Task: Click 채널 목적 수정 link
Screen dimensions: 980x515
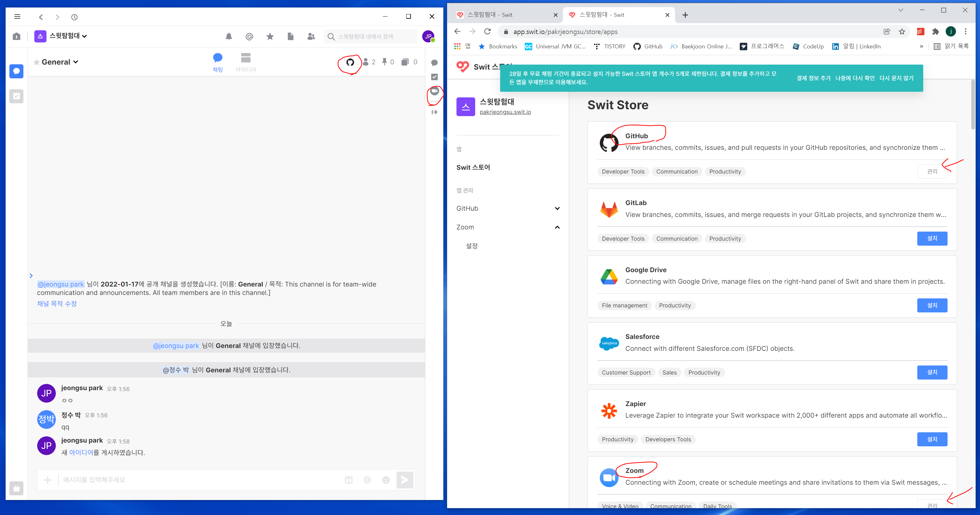Action: [x=57, y=304]
